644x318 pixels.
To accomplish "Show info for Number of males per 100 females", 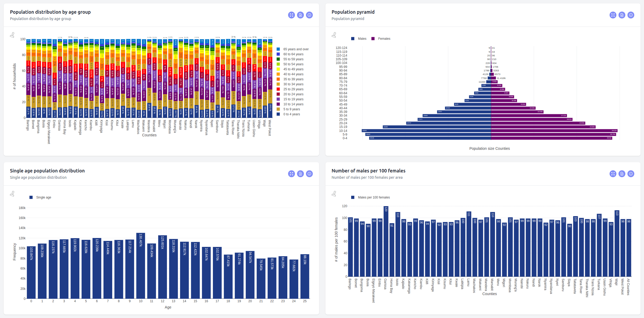I will coord(631,174).
